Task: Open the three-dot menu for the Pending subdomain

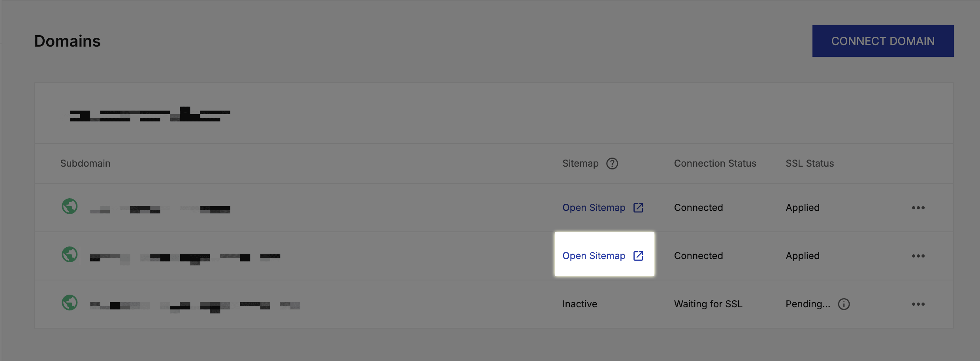Action: pyautogui.click(x=918, y=304)
